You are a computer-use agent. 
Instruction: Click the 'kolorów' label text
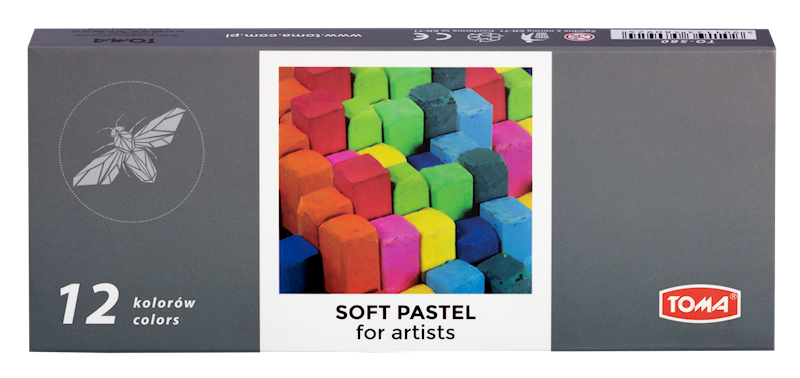(x=164, y=303)
